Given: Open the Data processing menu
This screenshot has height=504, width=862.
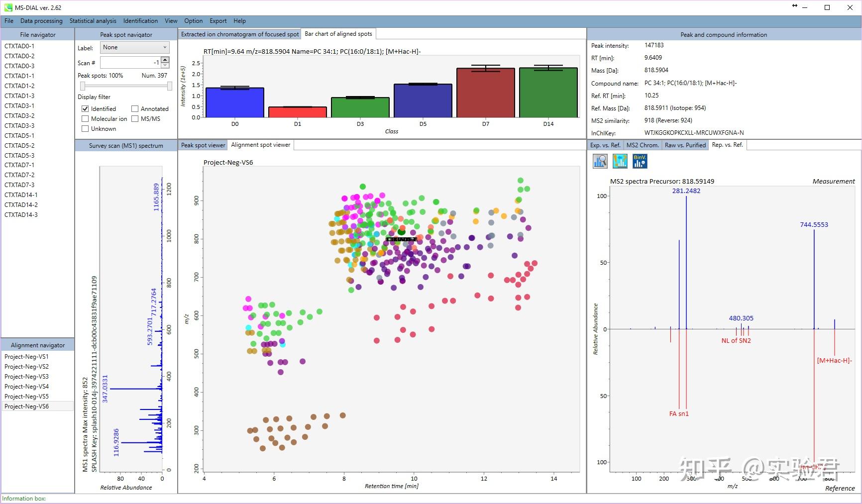Looking at the screenshot, I should pos(41,21).
